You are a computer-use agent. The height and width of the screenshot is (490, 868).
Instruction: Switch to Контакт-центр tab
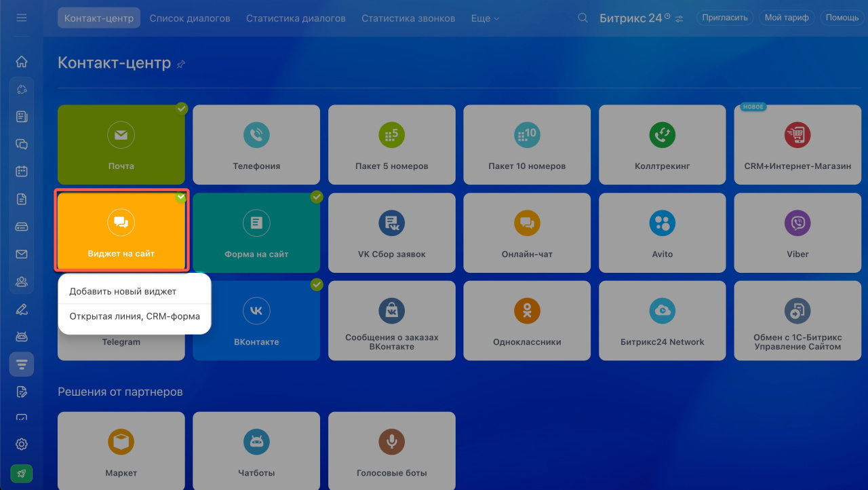click(99, 18)
